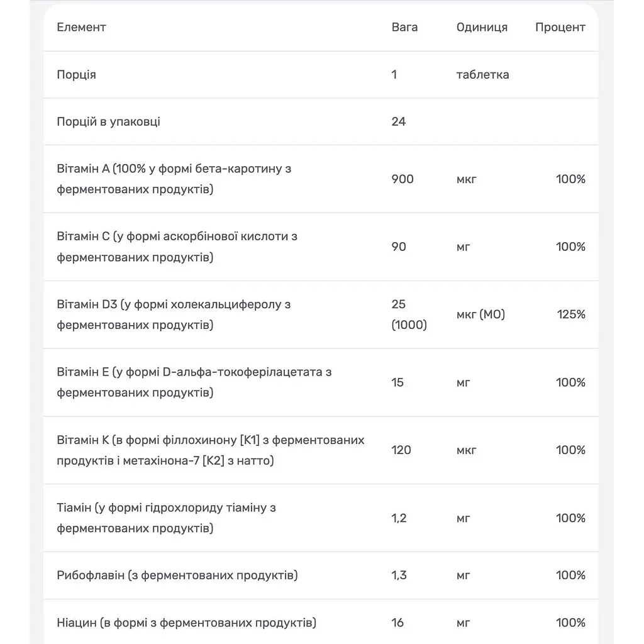Select the Порцій в упаковці row
The image size is (644, 644).
[321, 121]
